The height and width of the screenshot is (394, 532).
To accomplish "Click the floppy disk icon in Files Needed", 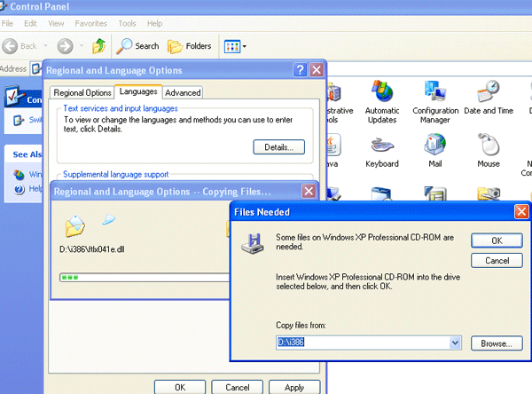I will pyautogui.click(x=253, y=243).
